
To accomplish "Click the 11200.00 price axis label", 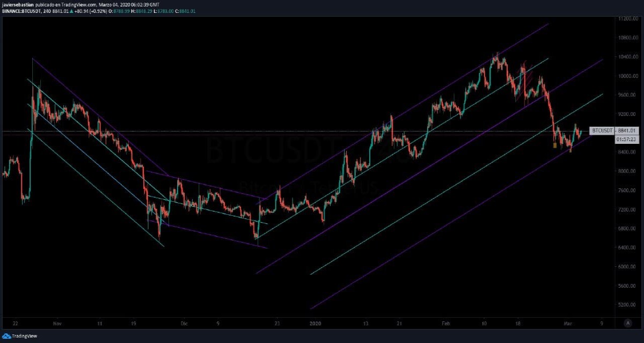I will click(627, 19).
